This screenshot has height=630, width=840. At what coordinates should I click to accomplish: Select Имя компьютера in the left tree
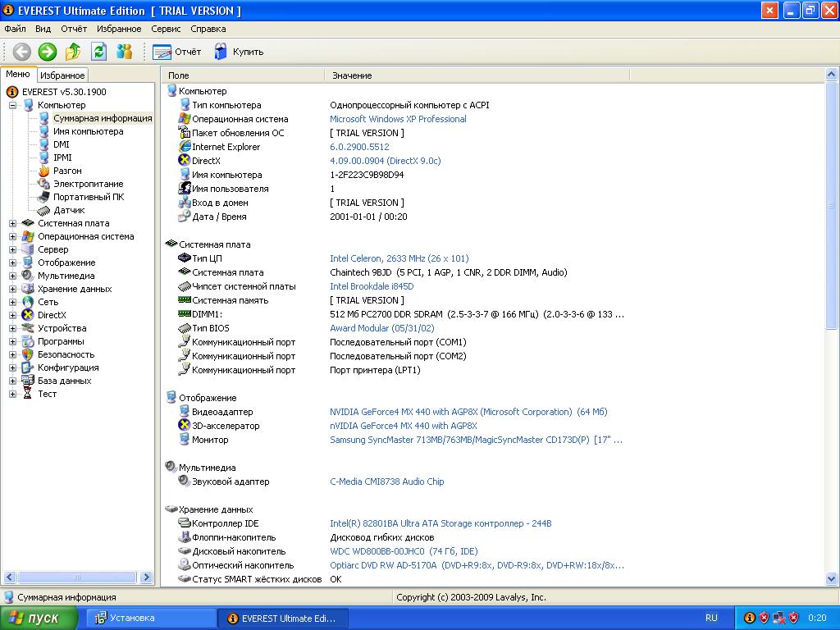click(89, 131)
